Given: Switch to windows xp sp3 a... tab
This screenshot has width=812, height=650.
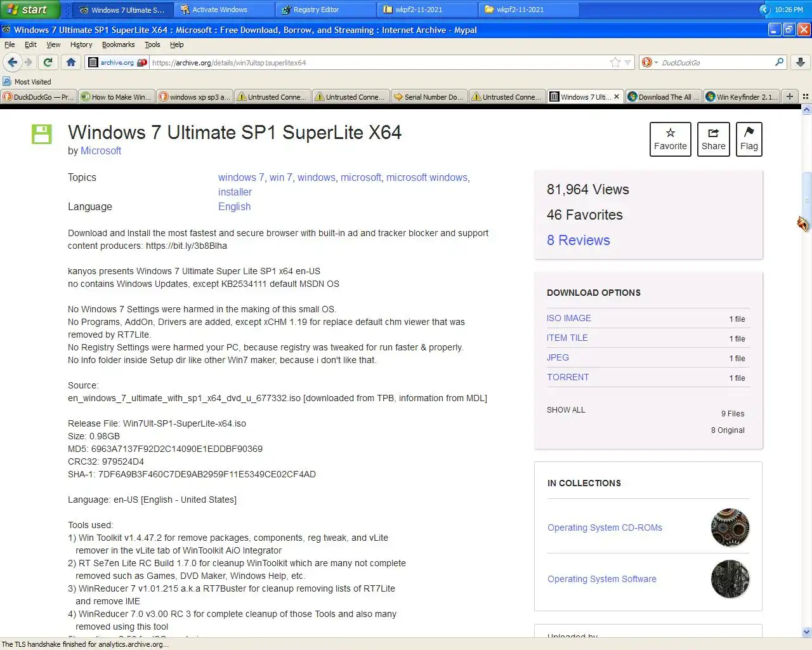Looking at the screenshot, I should (194, 96).
